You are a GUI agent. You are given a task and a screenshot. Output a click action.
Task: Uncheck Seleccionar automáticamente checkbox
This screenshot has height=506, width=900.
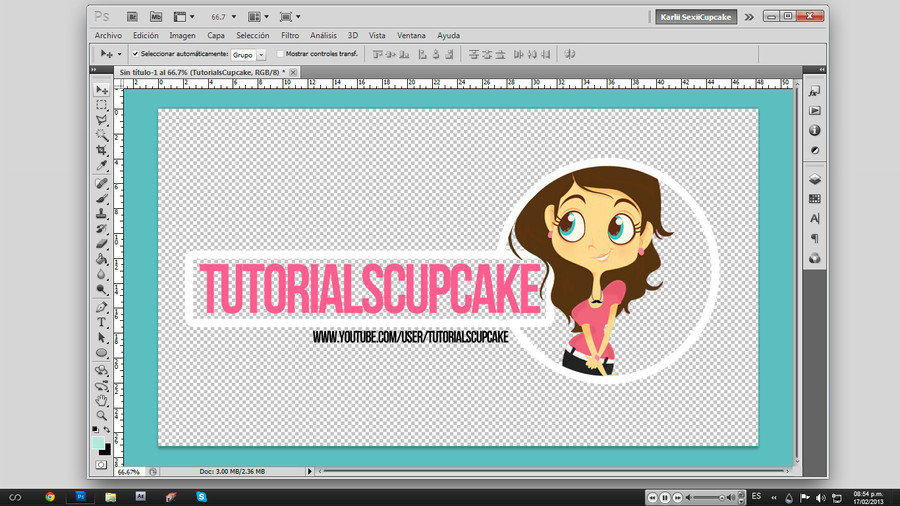click(135, 54)
